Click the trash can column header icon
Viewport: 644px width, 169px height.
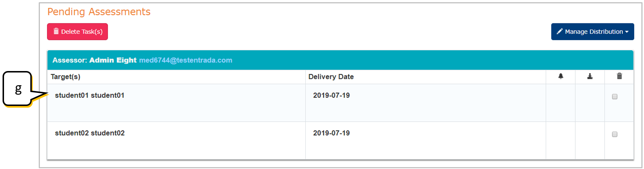[620, 76]
